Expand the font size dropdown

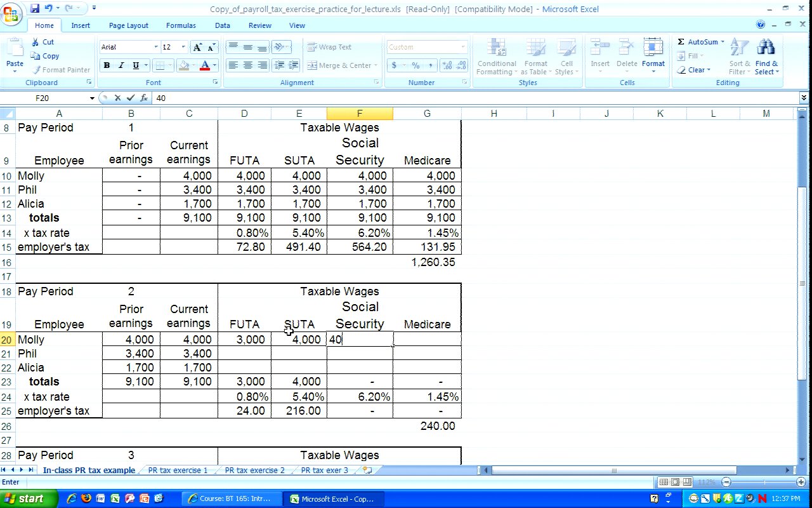(x=183, y=47)
